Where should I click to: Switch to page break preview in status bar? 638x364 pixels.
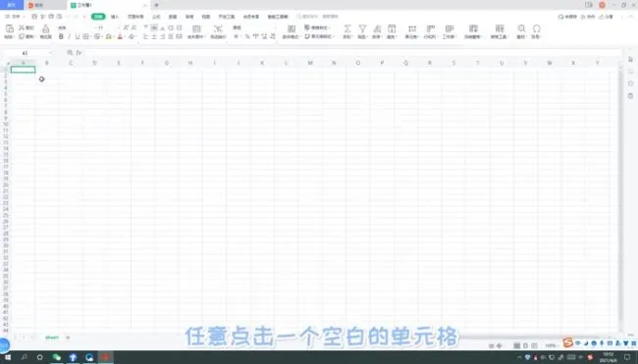[x=534, y=345]
